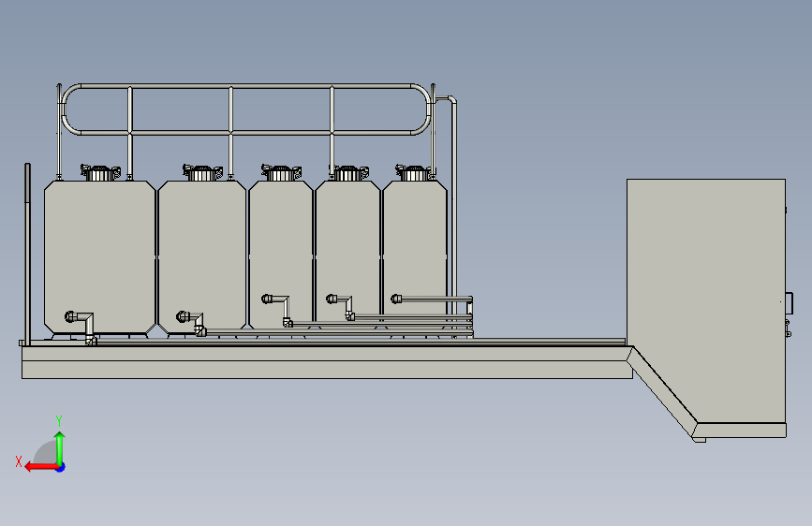This screenshot has width=812, height=526.
Task: Select the second storage tank from the left
Action: [x=202, y=256]
